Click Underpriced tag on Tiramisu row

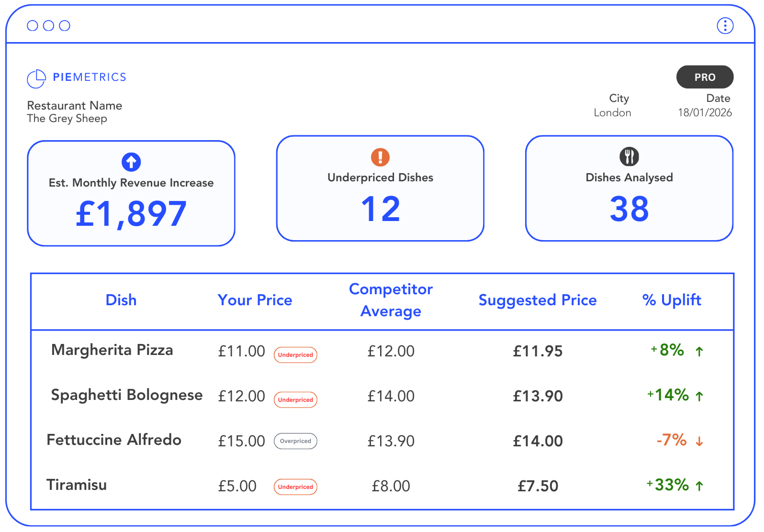295,487
